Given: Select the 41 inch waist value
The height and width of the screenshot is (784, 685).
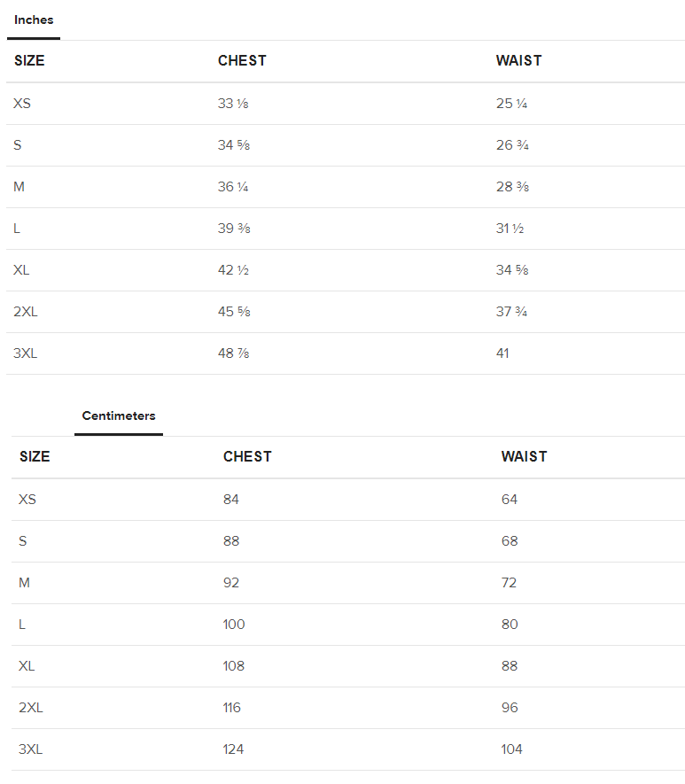Looking at the screenshot, I should coord(502,353).
